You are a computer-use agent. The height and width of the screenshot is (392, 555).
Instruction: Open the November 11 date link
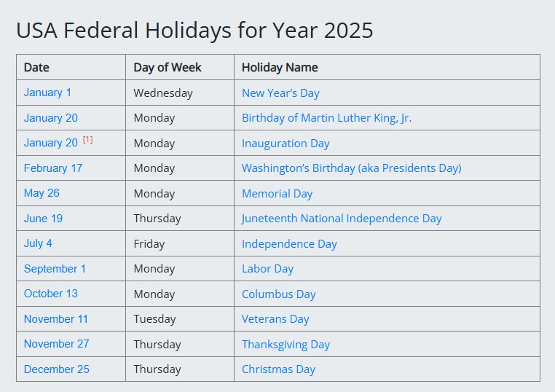(x=56, y=319)
